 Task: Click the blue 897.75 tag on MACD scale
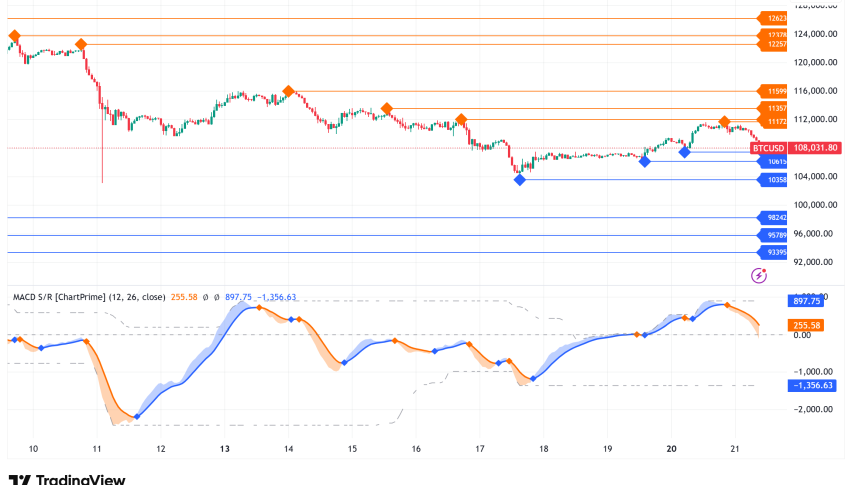point(808,300)
